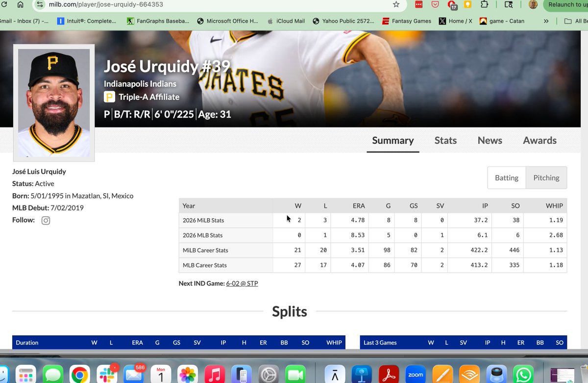
Task: Open the player's Instagram follow icon
Action: coord(46,221)
